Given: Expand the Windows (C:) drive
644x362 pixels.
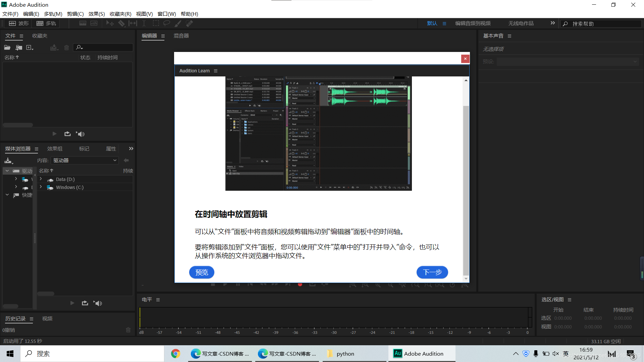Looking at the screenshot, I should pos(41,187).
